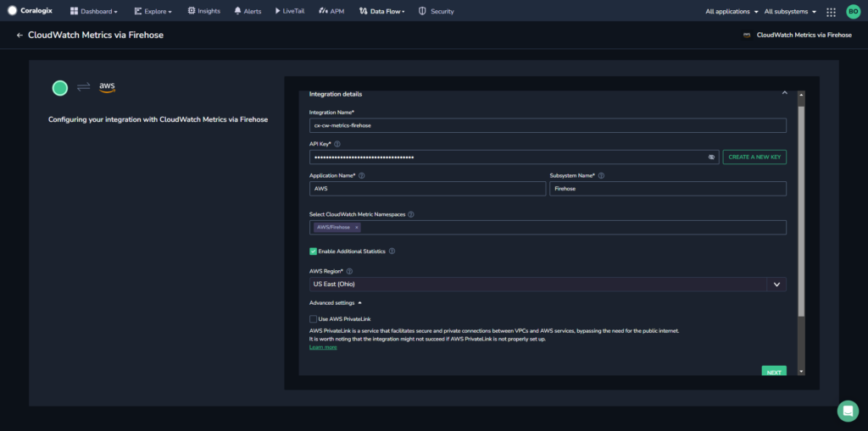Open the Alerts page
This screenshot has height=431, width=868.
[248, 11]
